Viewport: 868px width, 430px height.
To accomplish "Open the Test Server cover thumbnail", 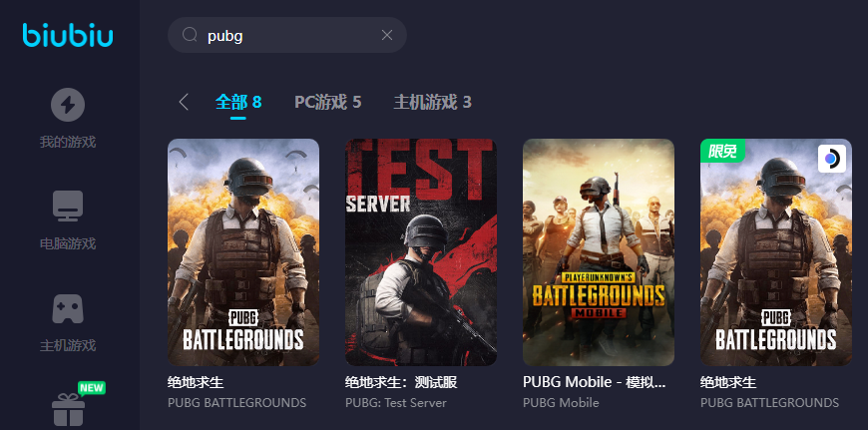I will [421, 251].
